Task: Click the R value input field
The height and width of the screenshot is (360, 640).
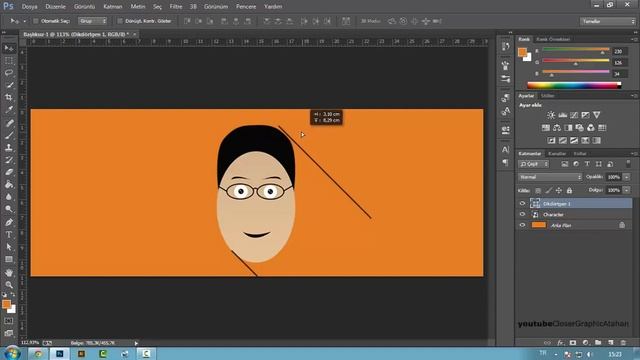Action: 620,51
